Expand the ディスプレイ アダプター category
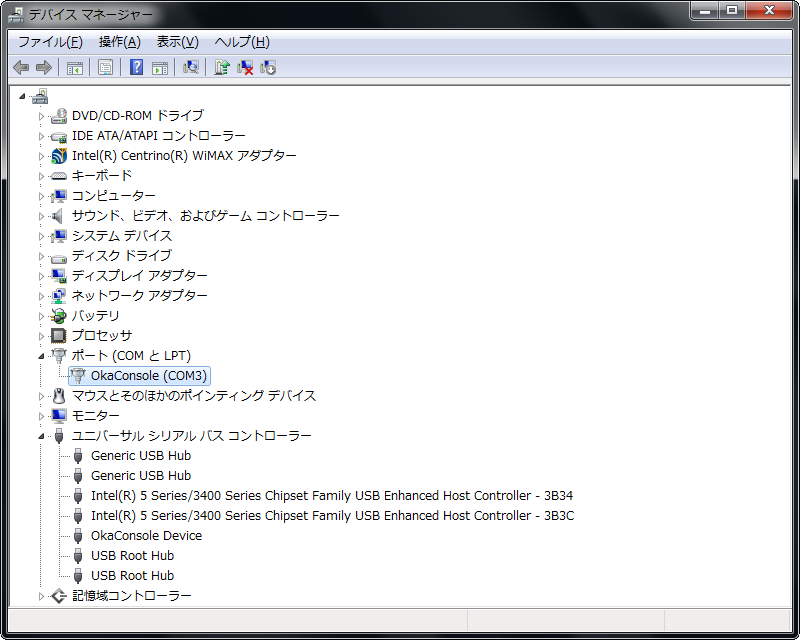Screen dimensions: 800x640 click(x=42, y=276)
